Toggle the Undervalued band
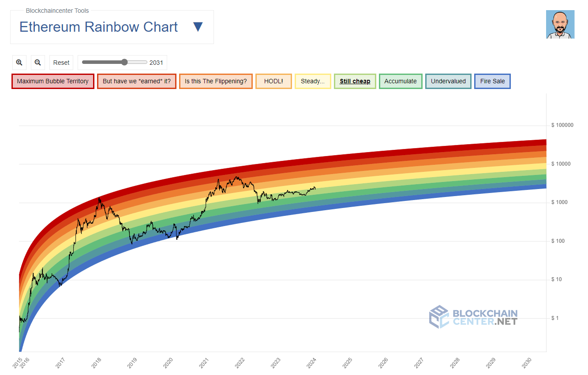The width and height of the screenshot is (588, 375). point(448,82)
